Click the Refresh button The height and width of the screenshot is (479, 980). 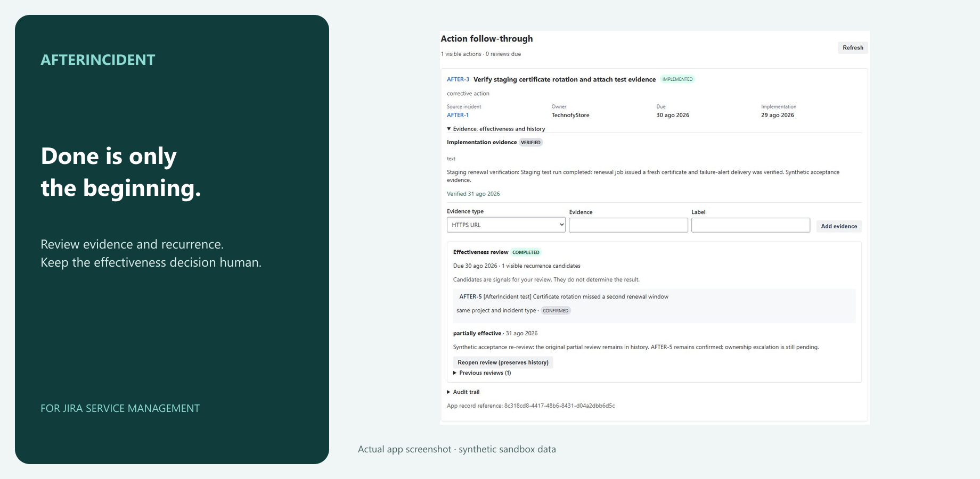[853, 48]
